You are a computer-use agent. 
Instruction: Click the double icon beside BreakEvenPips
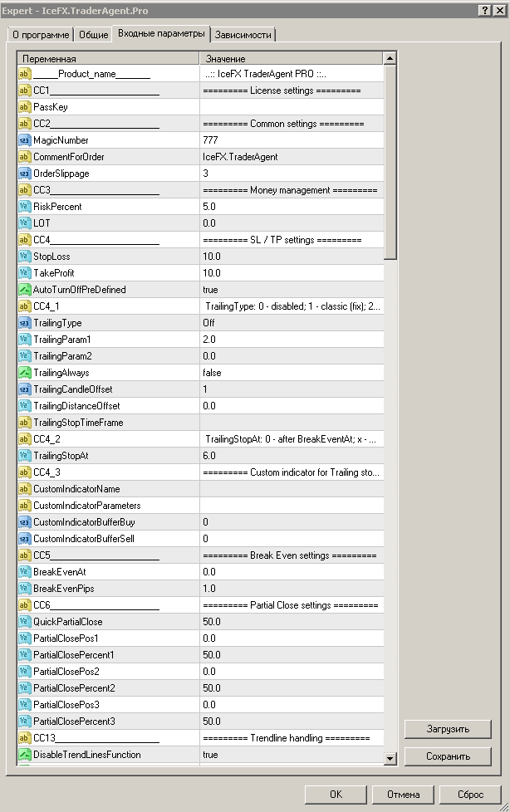coord(24,589)
